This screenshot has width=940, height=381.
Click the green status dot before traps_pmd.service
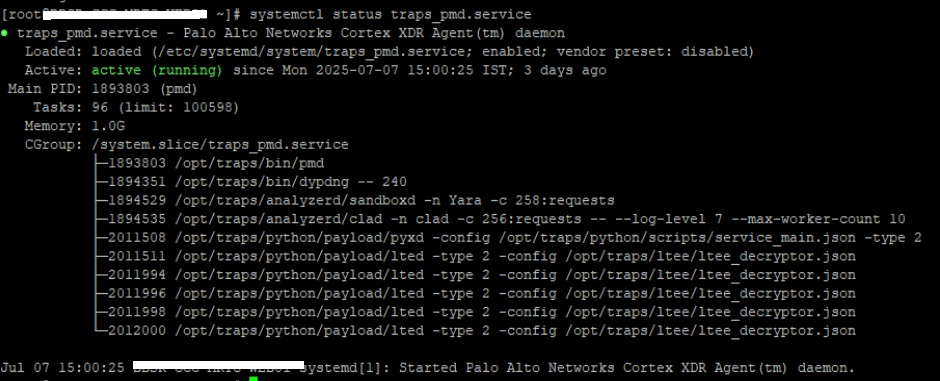click(4, 34)
